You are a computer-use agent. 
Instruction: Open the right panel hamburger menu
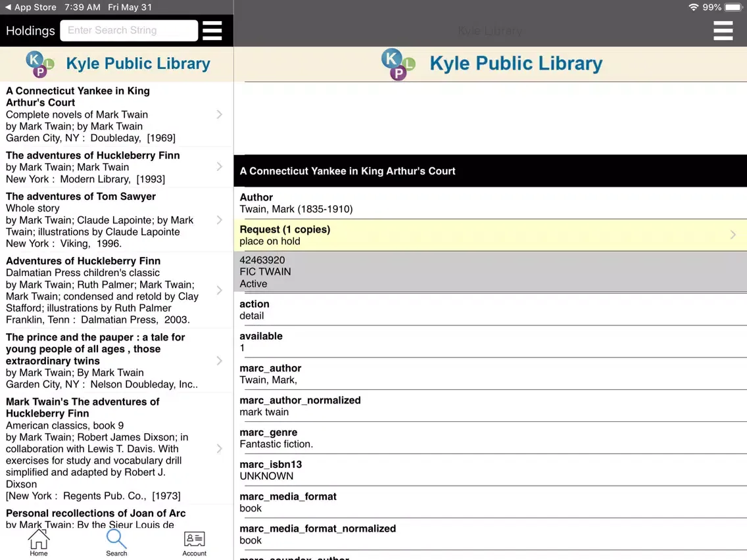coord(723,30)
